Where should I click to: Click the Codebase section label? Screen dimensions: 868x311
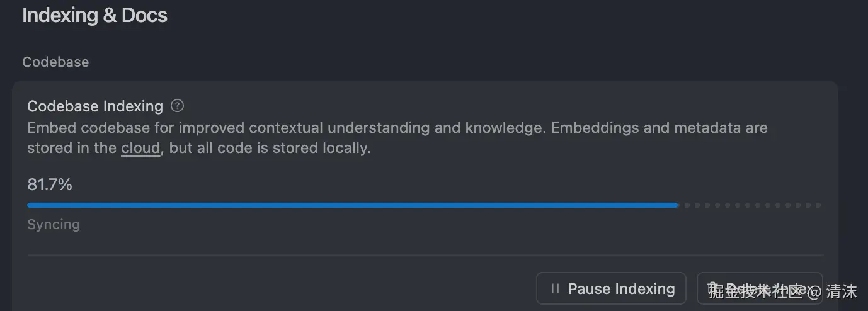[x=55, y=62]
